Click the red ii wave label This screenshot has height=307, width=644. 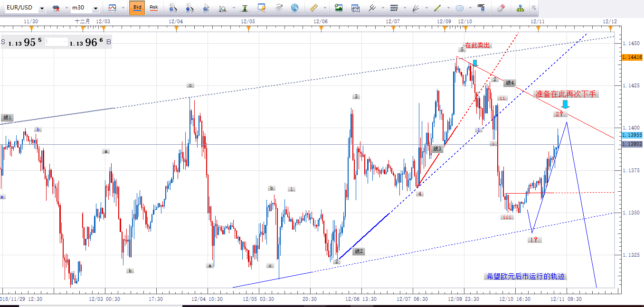click(502, 98)
